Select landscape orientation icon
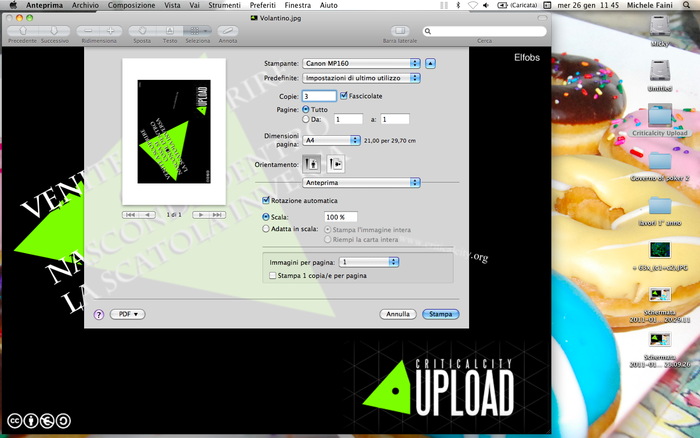This screenshot has height=438, width=700. (335, 164)
